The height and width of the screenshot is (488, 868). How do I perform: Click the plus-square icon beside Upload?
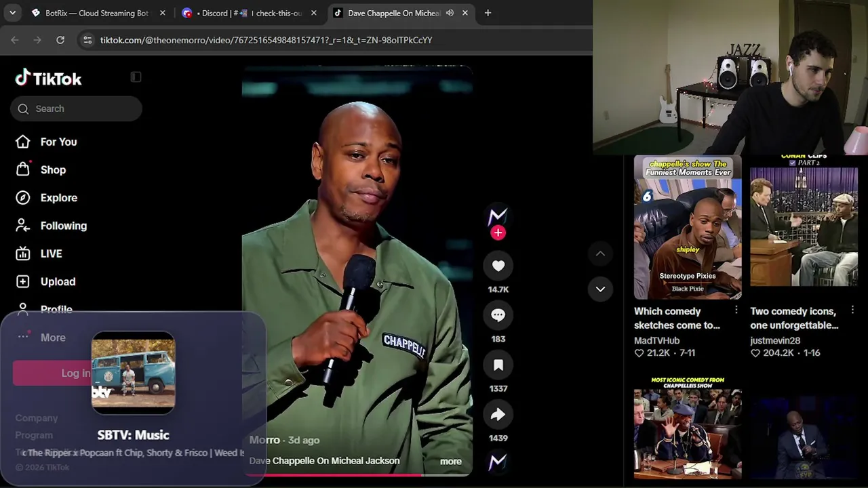23,281
